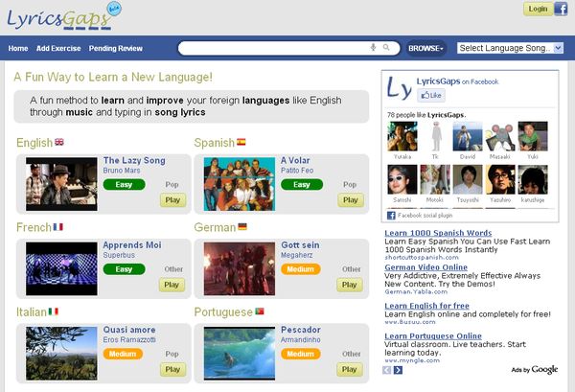
Task: Click the German flag beside German
Action: [242, 226]
